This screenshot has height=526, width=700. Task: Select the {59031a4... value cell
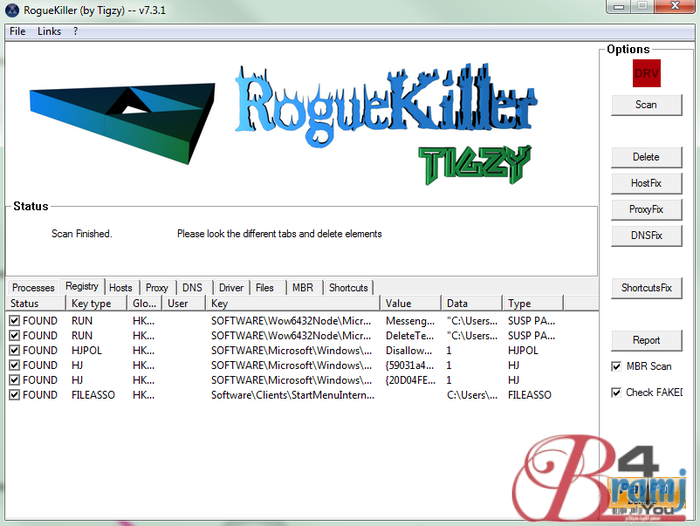point(410,365)
